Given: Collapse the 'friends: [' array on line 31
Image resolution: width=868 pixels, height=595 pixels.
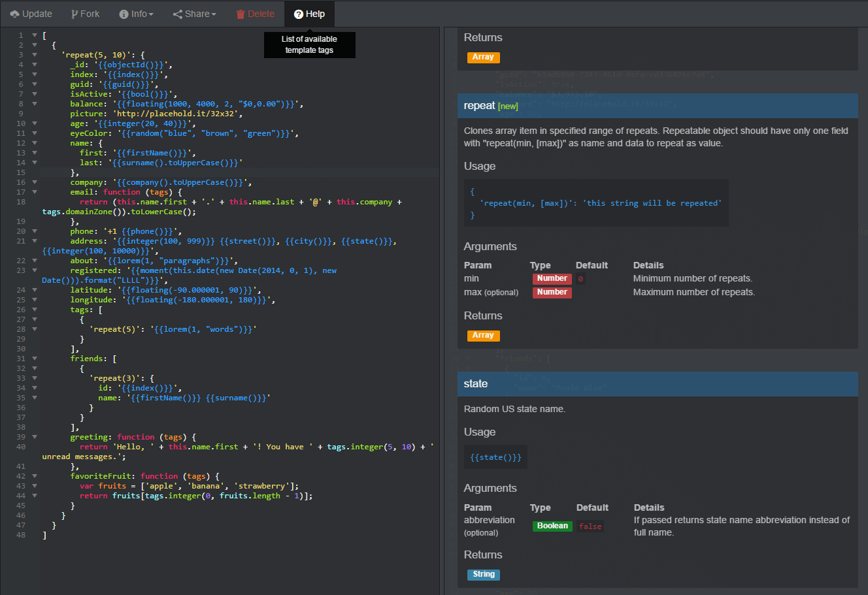Looking at the screenshot, I should point(35,359).
